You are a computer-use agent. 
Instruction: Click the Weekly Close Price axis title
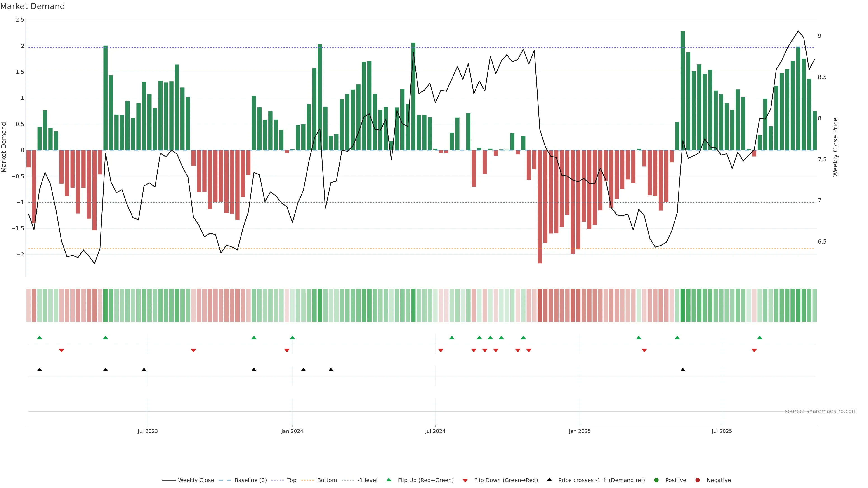[835, 147]
